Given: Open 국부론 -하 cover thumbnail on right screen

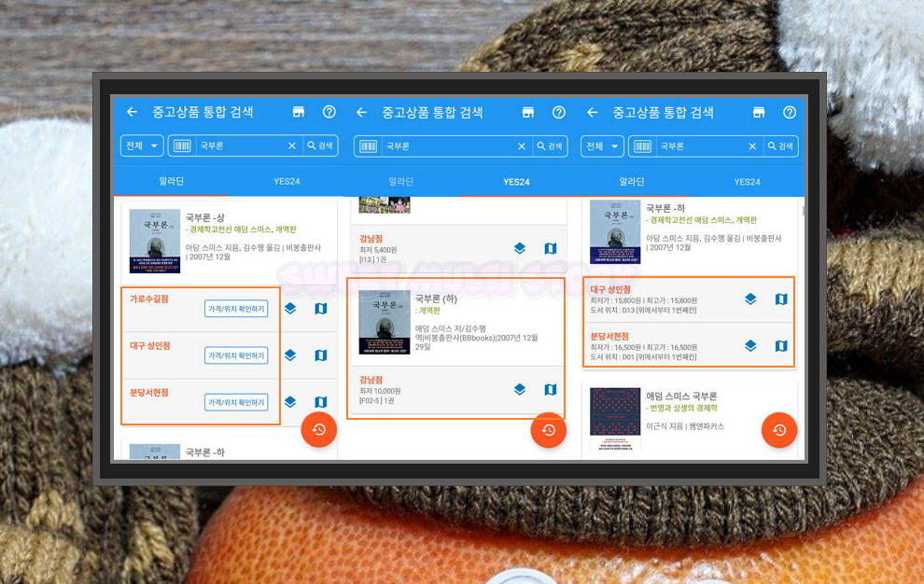Looking at the screenshot, I should coord(615,231).
